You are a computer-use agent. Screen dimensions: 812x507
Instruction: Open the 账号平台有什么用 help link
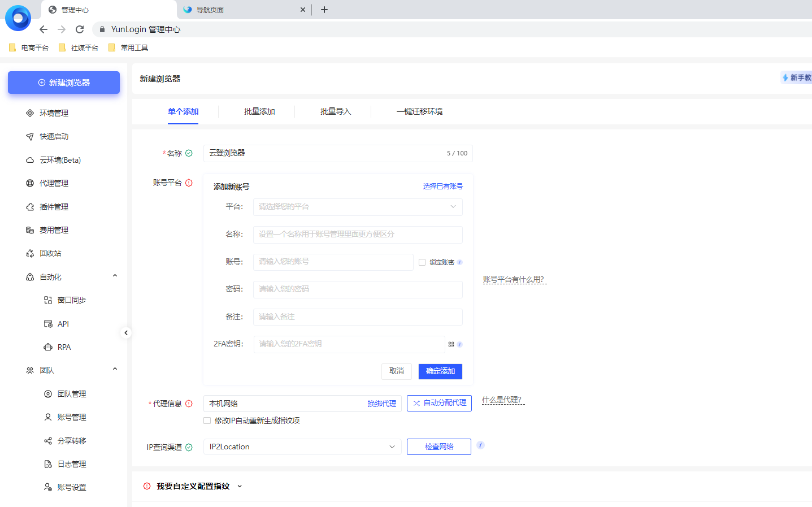click(514, 279)
